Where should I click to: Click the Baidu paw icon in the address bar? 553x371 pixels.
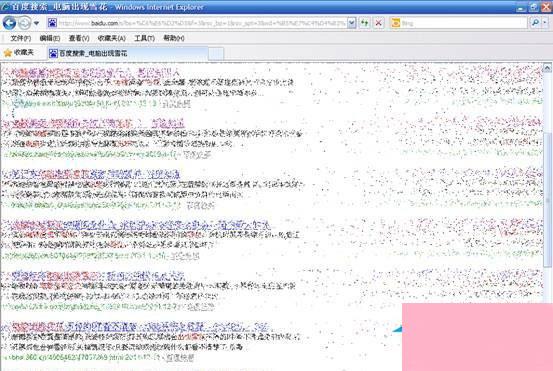click(x=52, y=23)
